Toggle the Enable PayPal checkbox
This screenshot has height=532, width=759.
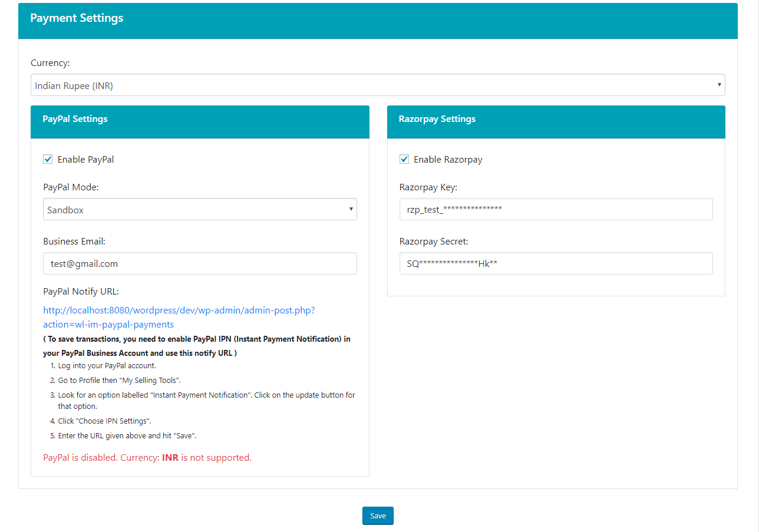[x=48, y=159]
